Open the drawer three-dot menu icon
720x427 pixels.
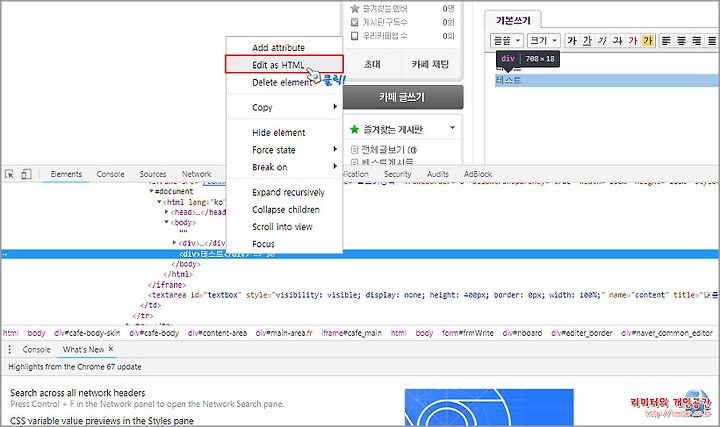coord(9,349)
